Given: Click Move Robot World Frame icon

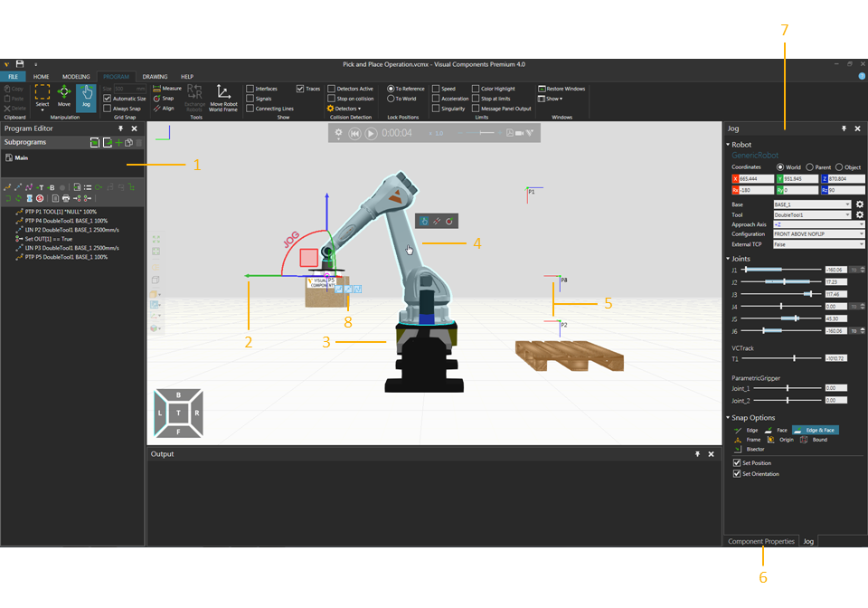Looking at the screenshot, I should tap(223, 97).
